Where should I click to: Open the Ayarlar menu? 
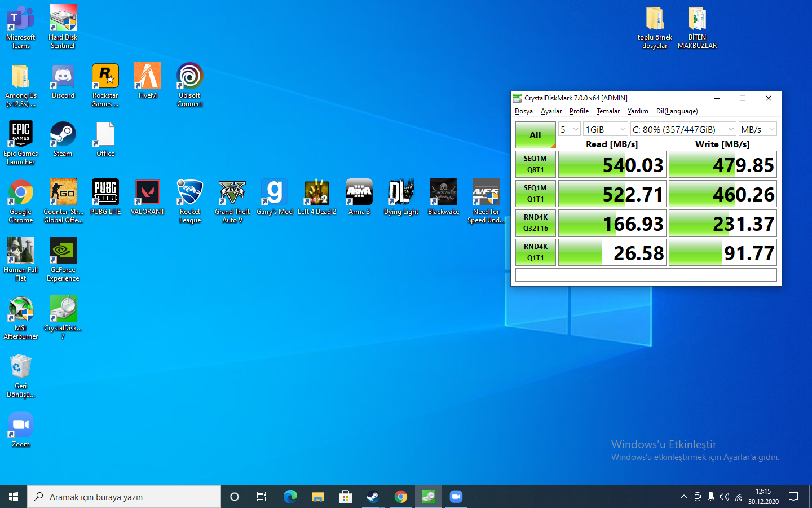pyautogui.click(x=551, y=111)
